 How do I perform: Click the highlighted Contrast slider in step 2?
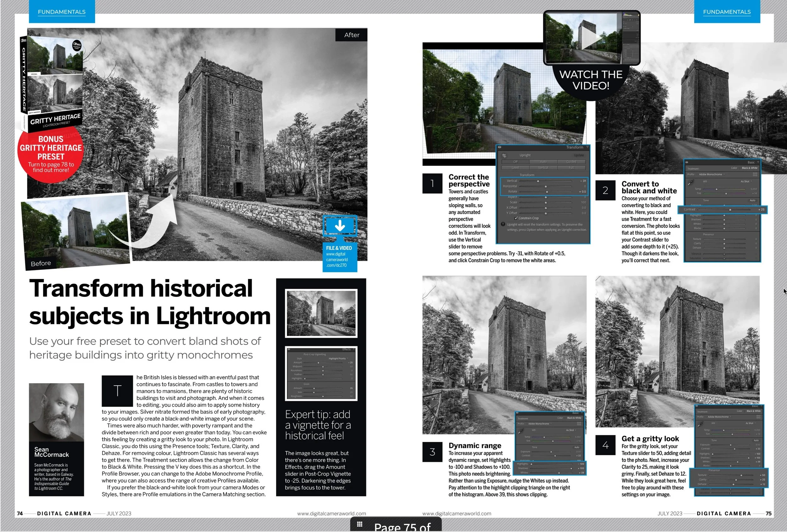730,210
